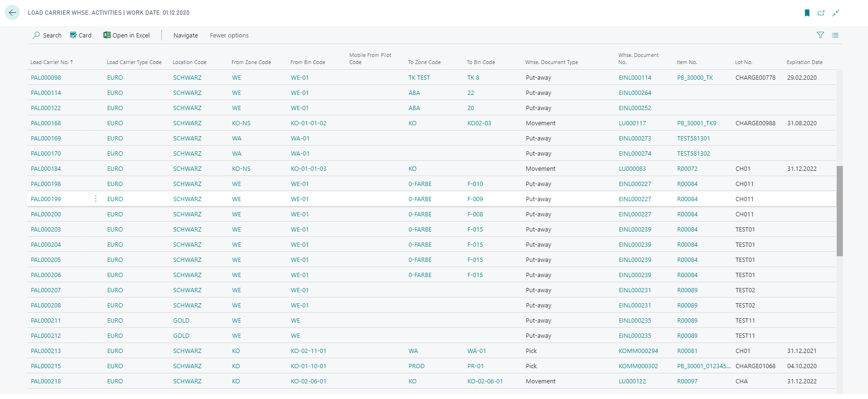Click the list view layout icon
The height and width of the screenshot is (399, 868).
tap(835, 35)
